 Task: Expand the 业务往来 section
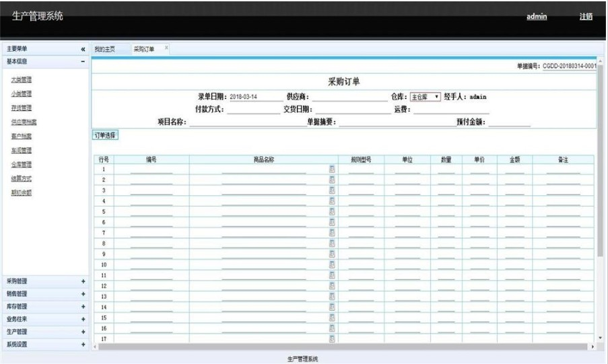click(x=83, y=319)
